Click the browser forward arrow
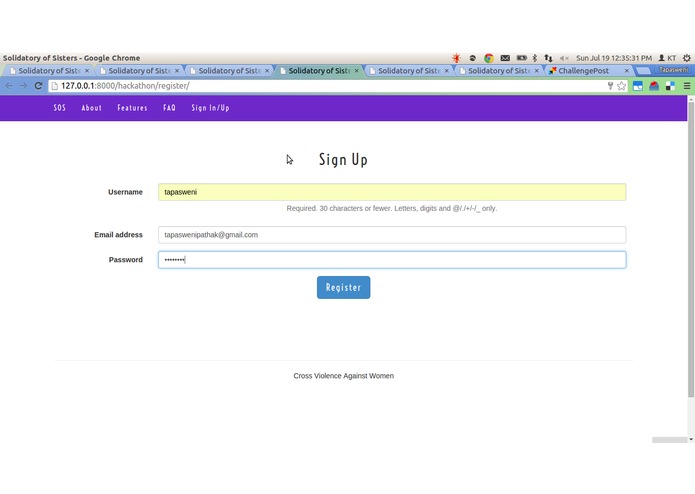This screenshot has width=695, height=494. pos(23,86)
